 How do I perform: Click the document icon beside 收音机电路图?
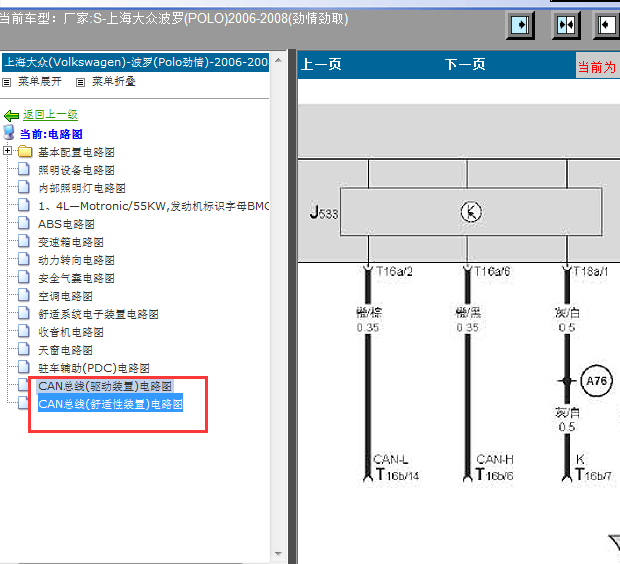24,331
